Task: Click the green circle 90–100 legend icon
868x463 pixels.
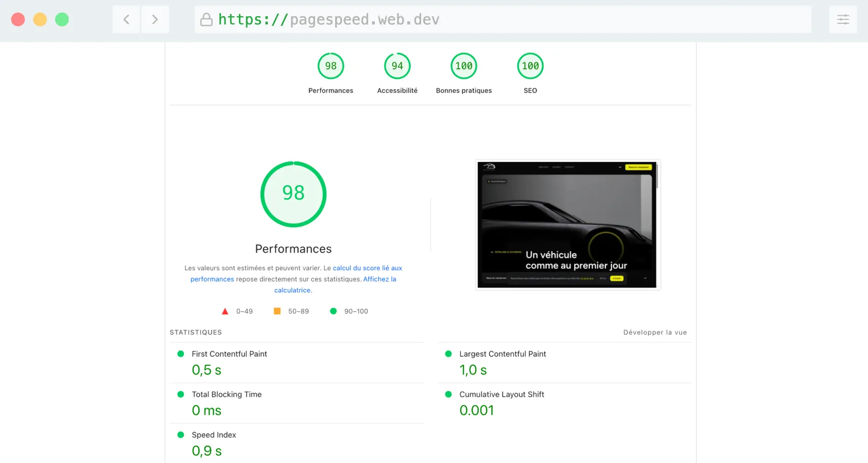Action: coord(333,311)
